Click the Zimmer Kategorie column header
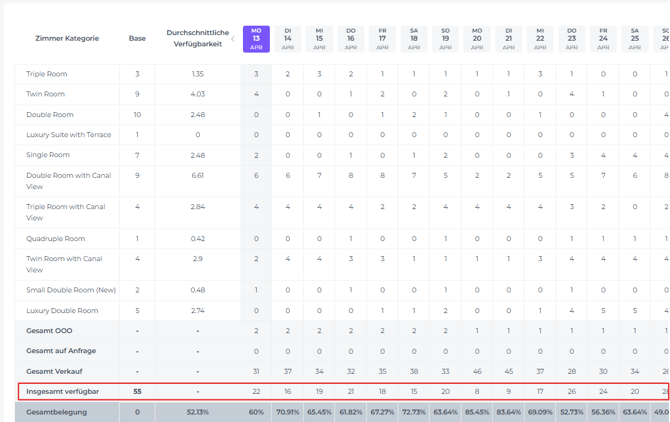The width and height of the screenshot is (670, 422). [x=67, y=39]
